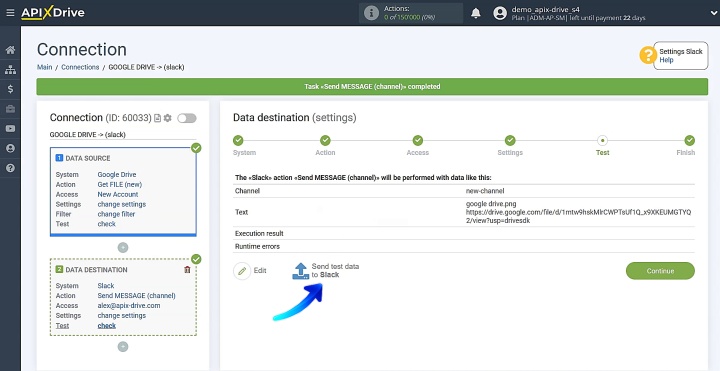Open the briefcase sidebar icon
720x371 pixels.
pyautogui.click(x=10, y=109)
